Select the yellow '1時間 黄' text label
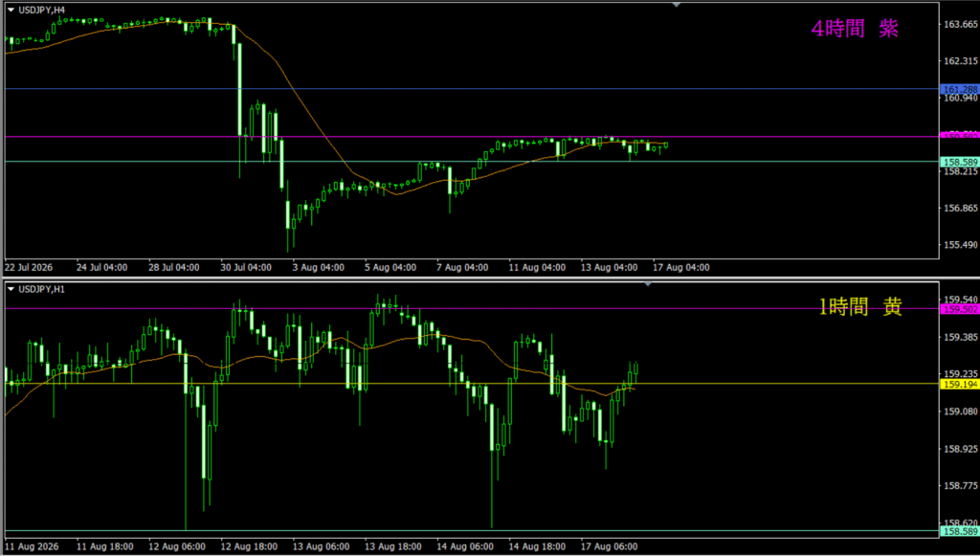 click(860, 307)
